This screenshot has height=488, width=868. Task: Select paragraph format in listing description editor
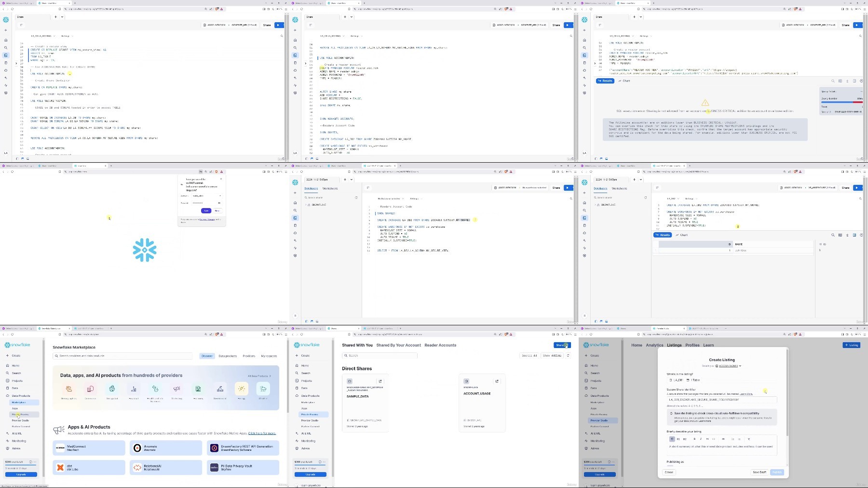point(672,439)
